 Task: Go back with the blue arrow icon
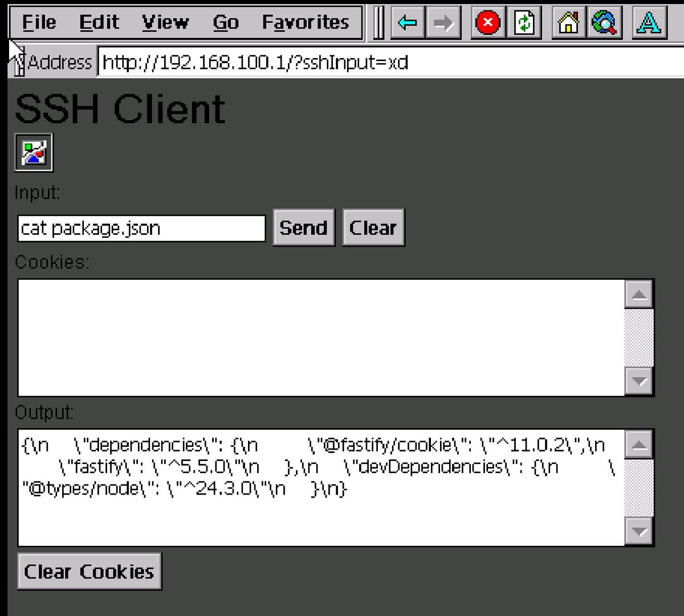[x=408, y=23]
